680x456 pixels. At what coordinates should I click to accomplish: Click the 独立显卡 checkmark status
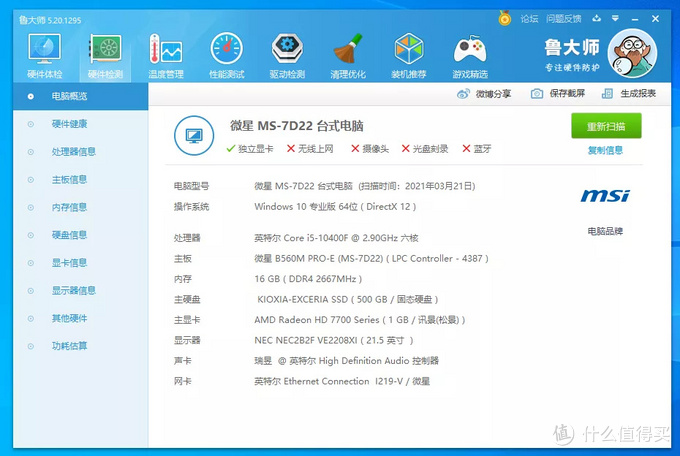[x=250, y=149]
